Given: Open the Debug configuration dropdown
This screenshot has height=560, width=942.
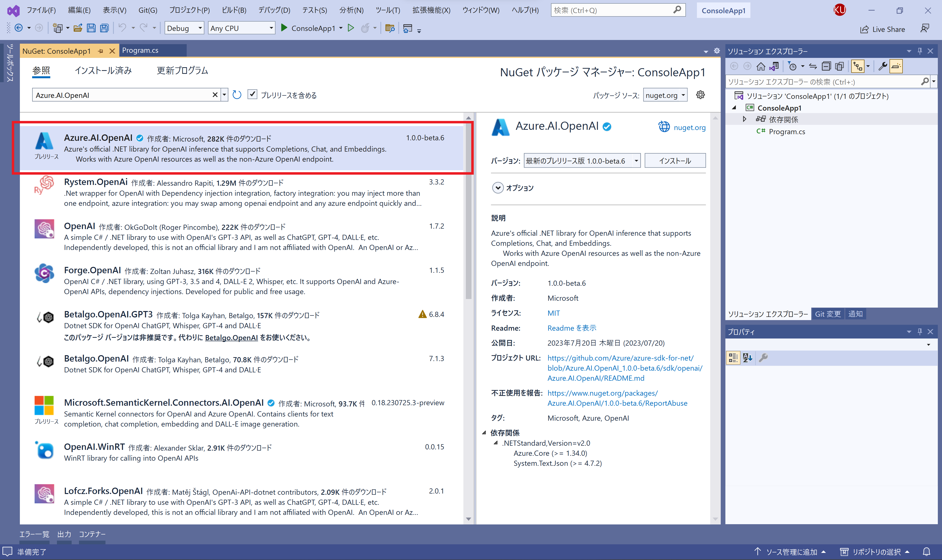Looking at the screenshot, I should [x=184, y=28].
